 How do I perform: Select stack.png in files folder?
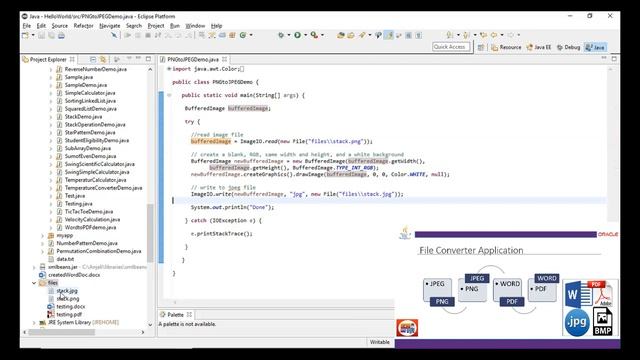tap(67, 299)
